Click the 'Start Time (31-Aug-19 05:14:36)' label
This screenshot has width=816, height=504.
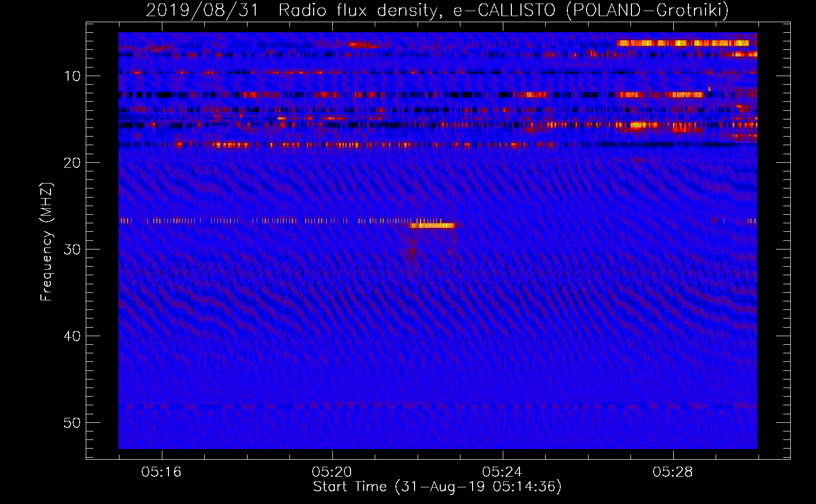tap(437, 487)
